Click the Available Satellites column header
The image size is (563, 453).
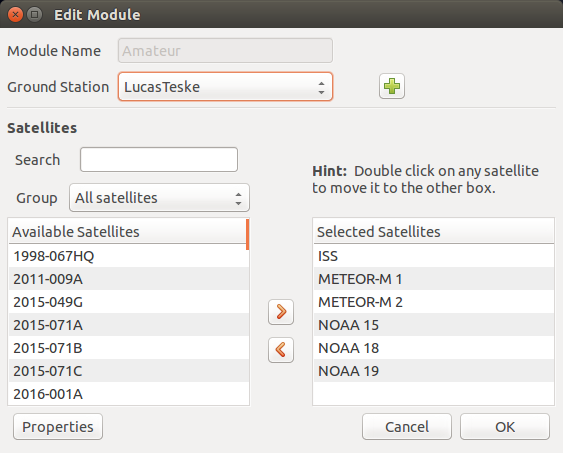(x=128, y=232)
